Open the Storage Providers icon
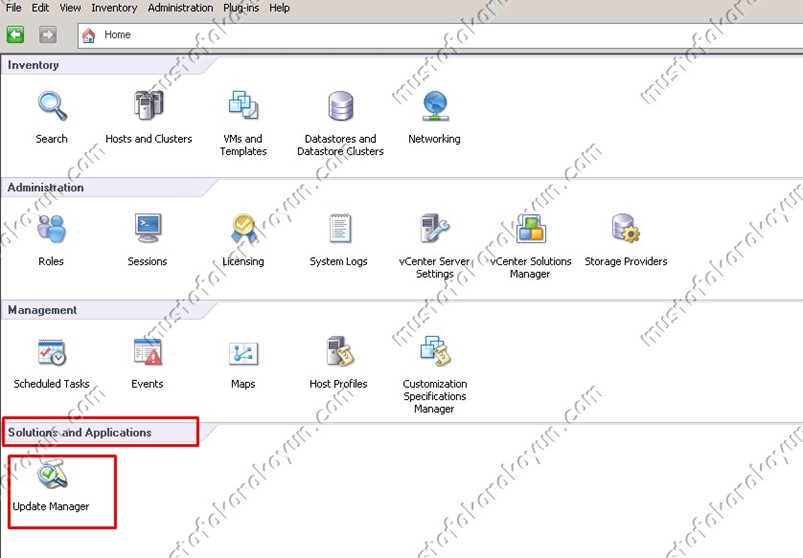The image size is (803, 558). pyautogui.click(x=626, y=228)
